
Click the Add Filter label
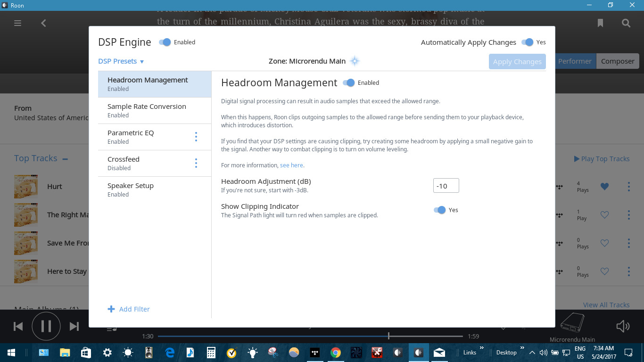click(134, 309)
